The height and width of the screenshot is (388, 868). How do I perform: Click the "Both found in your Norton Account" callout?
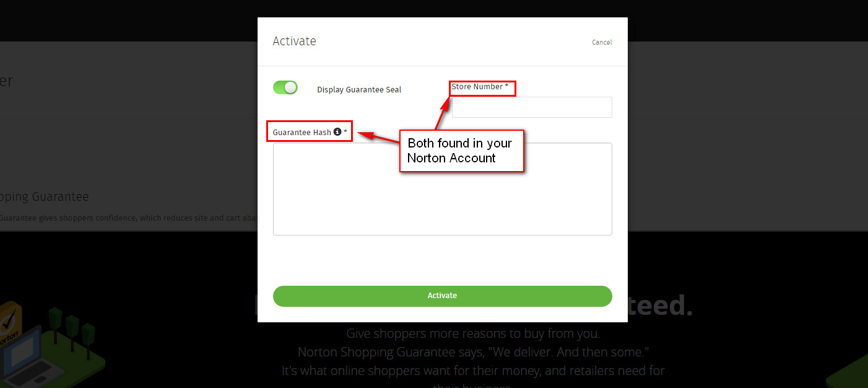[462, 151]
